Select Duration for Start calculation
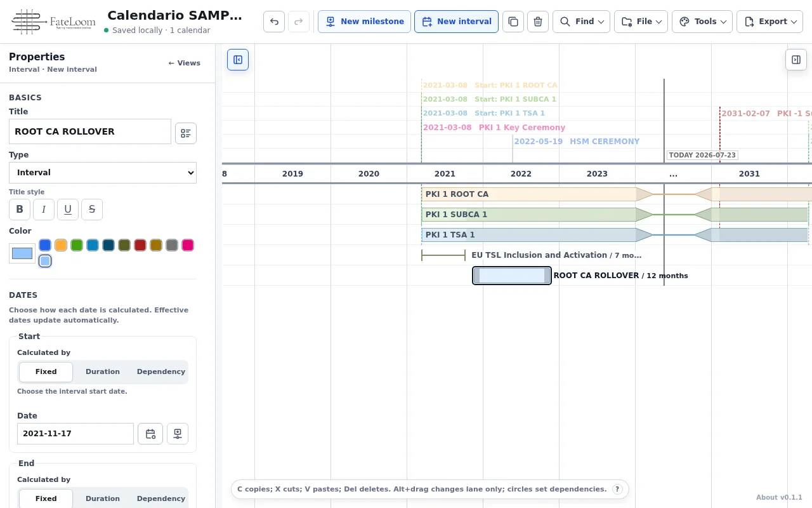 coord(103,372)
